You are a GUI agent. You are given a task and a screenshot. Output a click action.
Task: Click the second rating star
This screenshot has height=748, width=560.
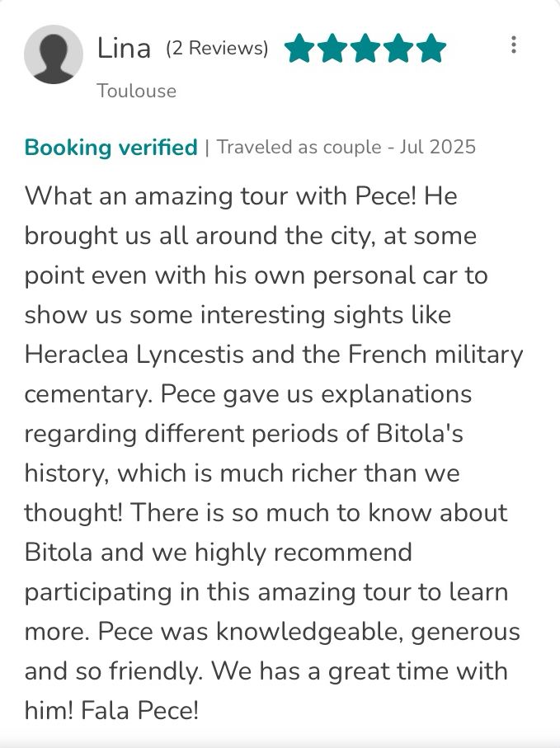tap(332, 49)
